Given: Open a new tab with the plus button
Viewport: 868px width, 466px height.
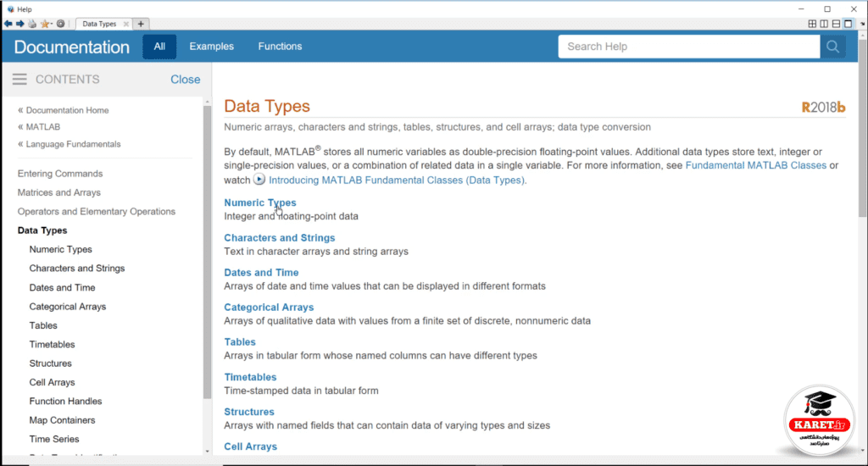Looking at the screenshot, I should click(141, 24).
